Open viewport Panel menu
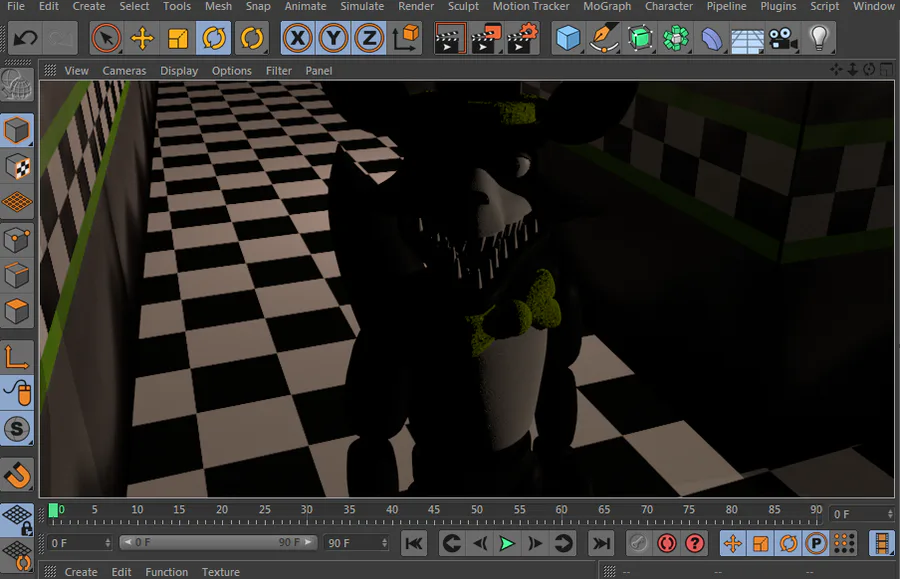Viewport: 900px width, 579px height. coord(319,71)
